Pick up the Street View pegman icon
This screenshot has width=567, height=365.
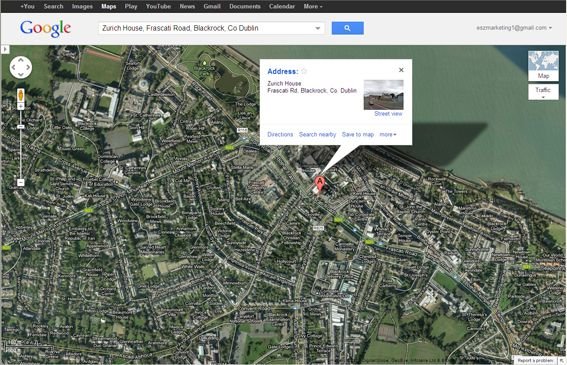pyautogui.click(x=21, y=96)
